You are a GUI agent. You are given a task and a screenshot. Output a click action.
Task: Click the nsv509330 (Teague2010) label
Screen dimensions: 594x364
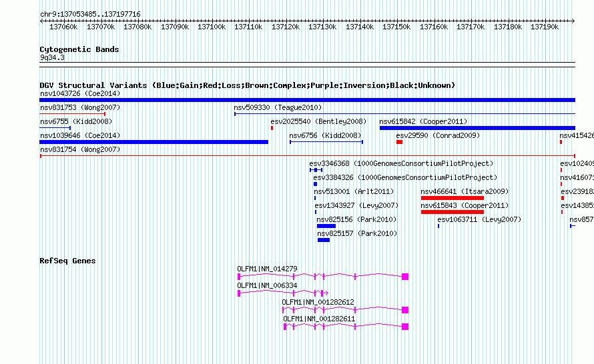click(x=278, y=107)
